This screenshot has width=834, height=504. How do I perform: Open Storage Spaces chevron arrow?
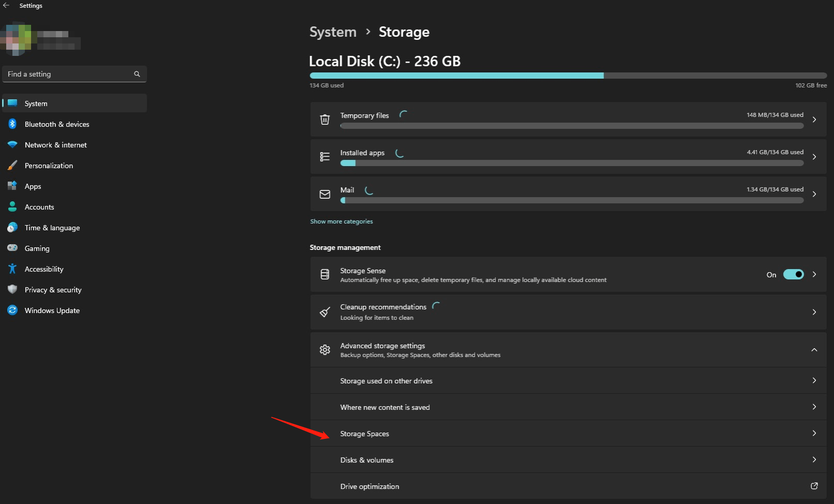click(814, 433)
